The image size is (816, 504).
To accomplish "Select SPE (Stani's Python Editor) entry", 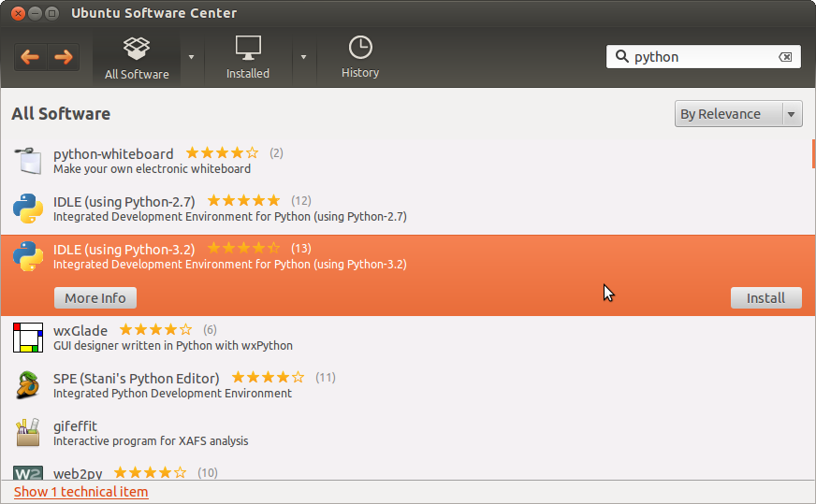I will click(137, 379).
